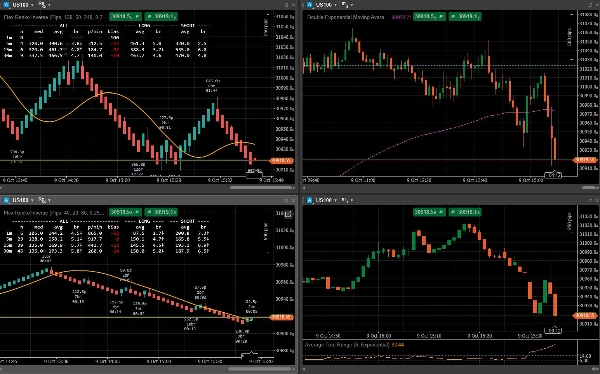Expand chart tools arrow in Average True Range chart
Screen dimensions: 600x374
tap(352, 200)
